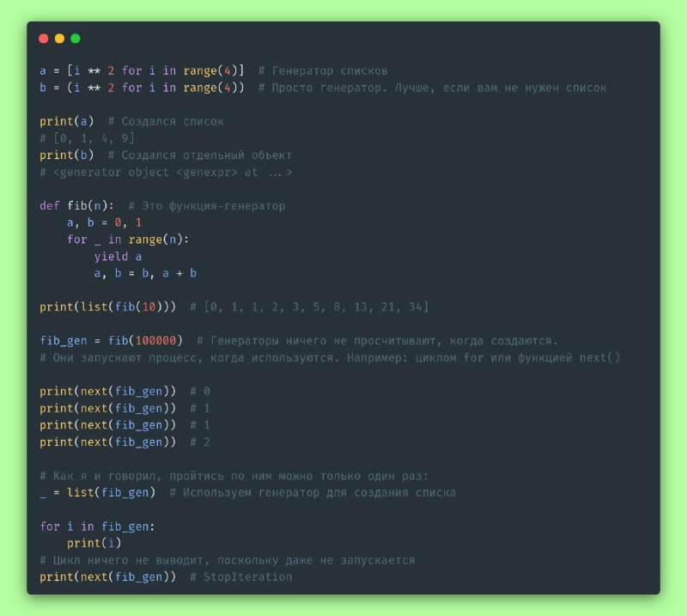Screen dimensions: 687x616
Task: Click the comment '# Цикл ничего не выводит'
Action: [x=228, y=560]
